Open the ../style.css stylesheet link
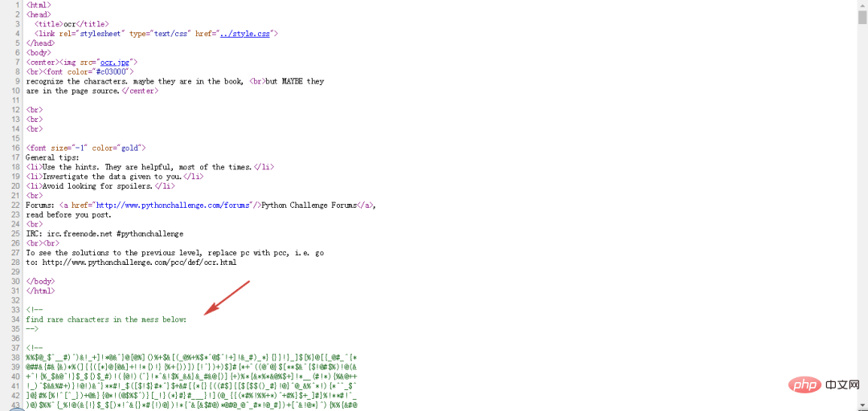Image resolution: width=868 pixels, height=411 pixels. coord(244,33)
